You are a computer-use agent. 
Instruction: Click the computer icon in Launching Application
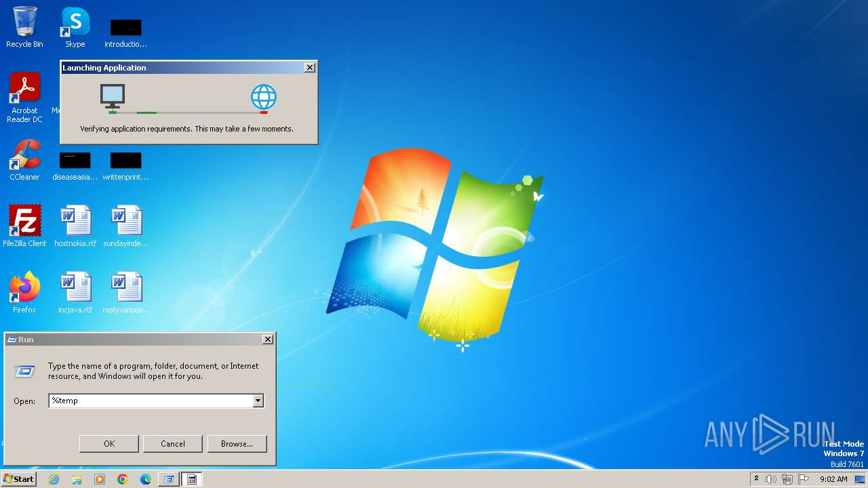click(113, 97)
